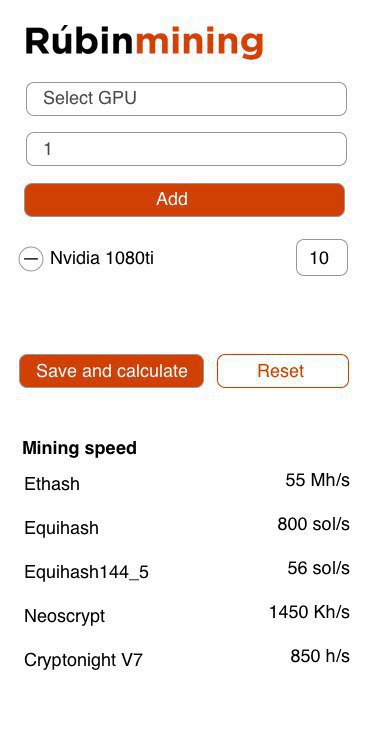Select the Nvidia 1080ti label
The height and width of the screenshot is (754, 375).
click(x=102, y=258)
